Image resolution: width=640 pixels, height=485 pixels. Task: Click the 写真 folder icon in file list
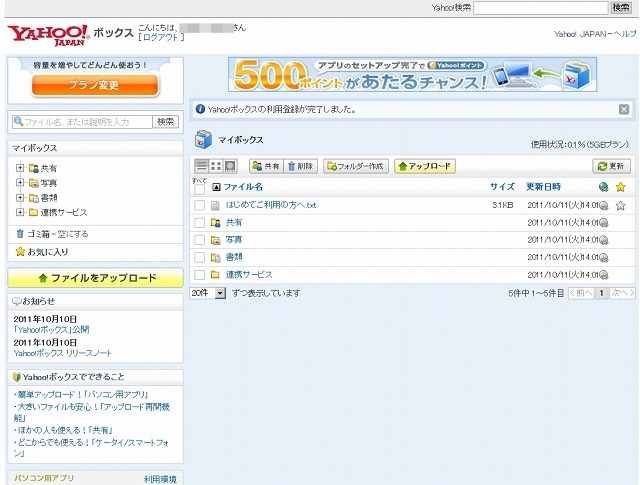point(215,240)
